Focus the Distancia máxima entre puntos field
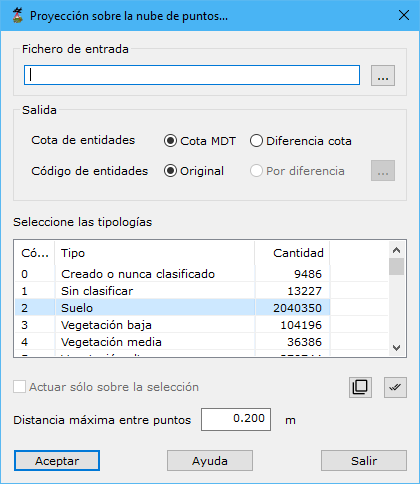The width and height of the screenshot is (420, 484). click(x=236, y=419)
